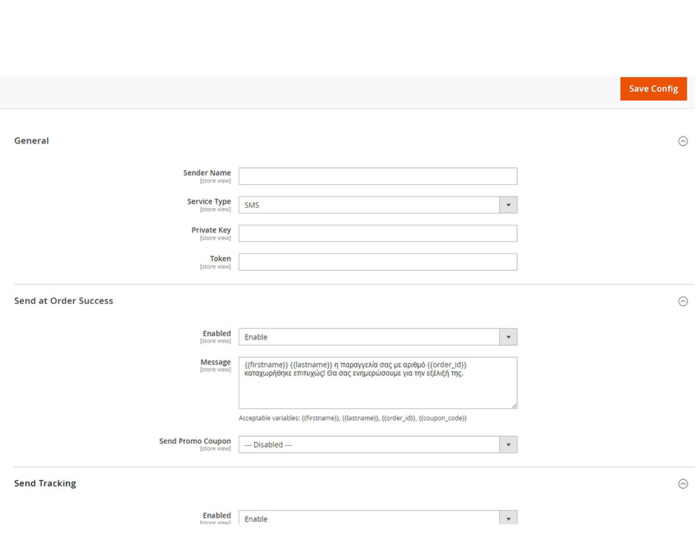Image resolution: width=700 pixels, height=560 pixels.
Task: Open the Send Promo Coupon dropdown
Action: pyautogui.click(x=377, y=445)
